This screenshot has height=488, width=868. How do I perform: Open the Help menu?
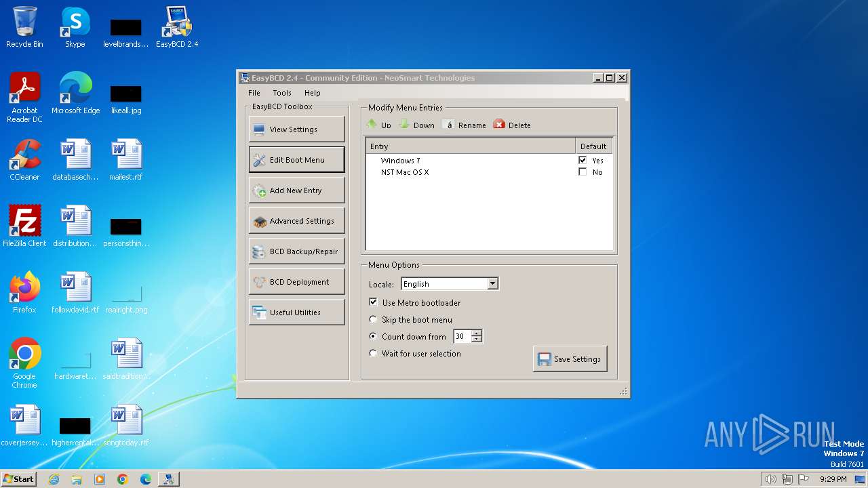tap(313, 93)
